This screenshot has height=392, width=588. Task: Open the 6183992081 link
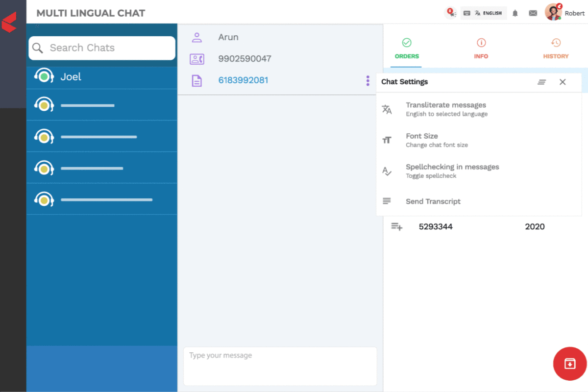point(243,80)
